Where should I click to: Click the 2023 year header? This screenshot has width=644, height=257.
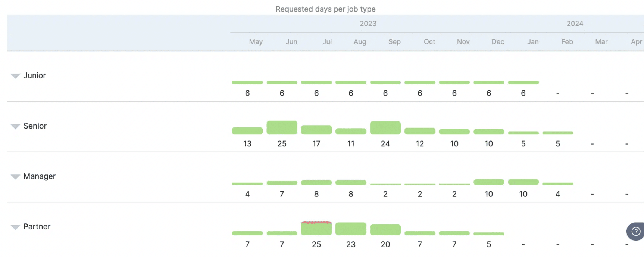[x=368, y=24]
